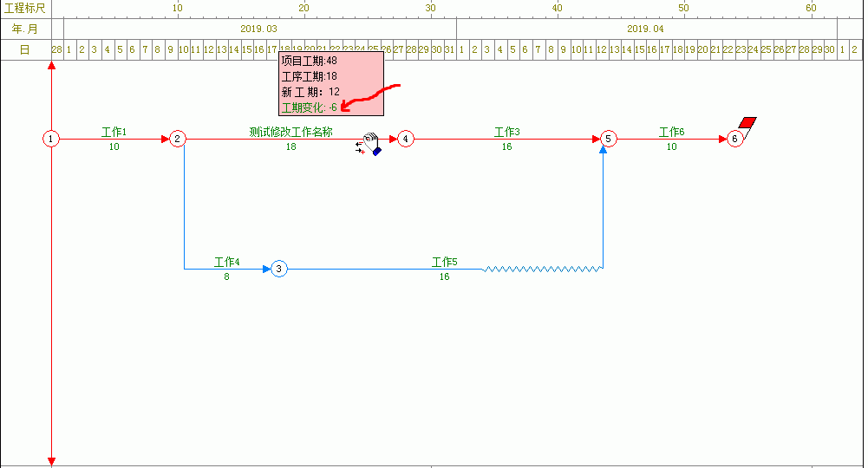Select node 2 circle
Screen dimensions: 868x468
point(177,139)
